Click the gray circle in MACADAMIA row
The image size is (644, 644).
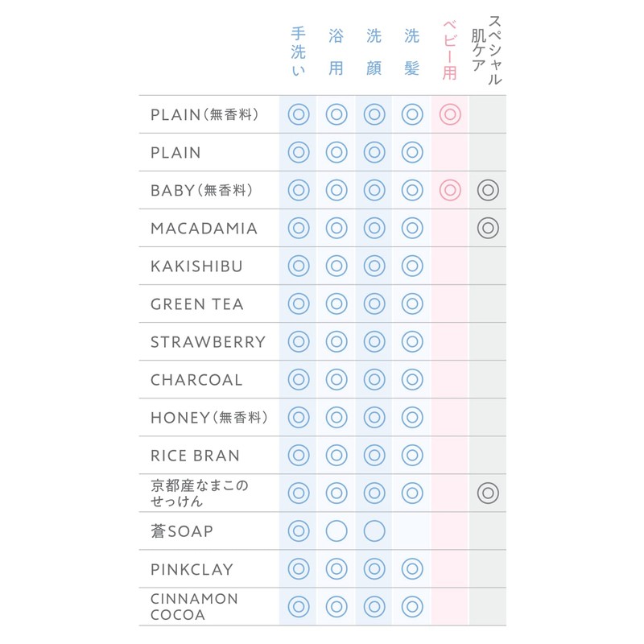(x=488, y=228)
